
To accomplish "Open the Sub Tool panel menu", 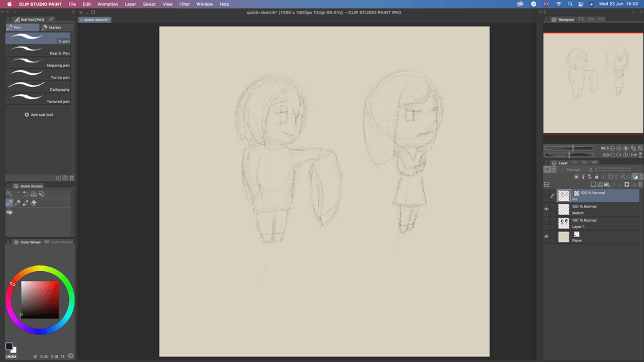I will click(8, 19).
